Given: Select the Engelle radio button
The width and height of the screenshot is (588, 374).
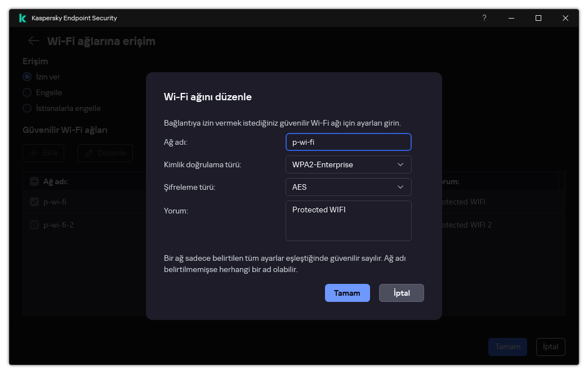Looking at the screenshot, I should click(x=26, y=92).
